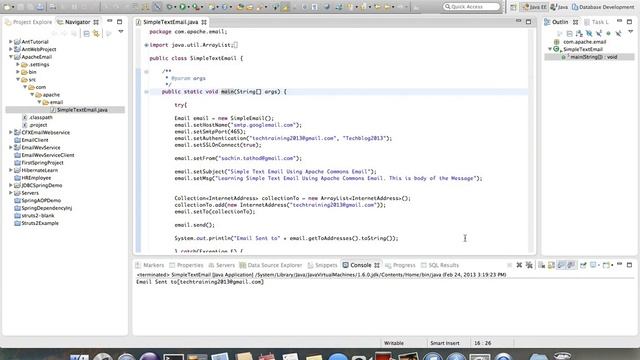Click the Clear Console icon
This screenshot has width=640, height=360.
tap(542, 265)
